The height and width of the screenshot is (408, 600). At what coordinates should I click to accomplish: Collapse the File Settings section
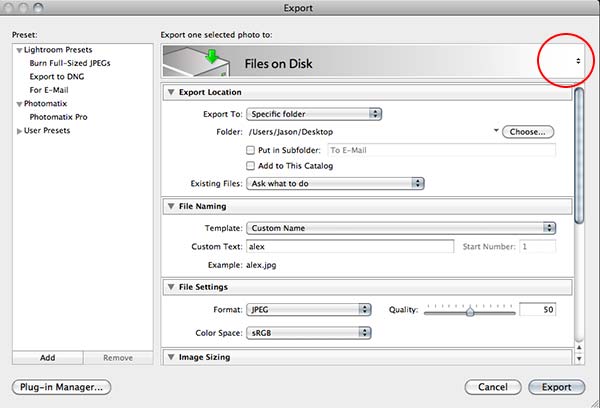(x=171, y=287)
